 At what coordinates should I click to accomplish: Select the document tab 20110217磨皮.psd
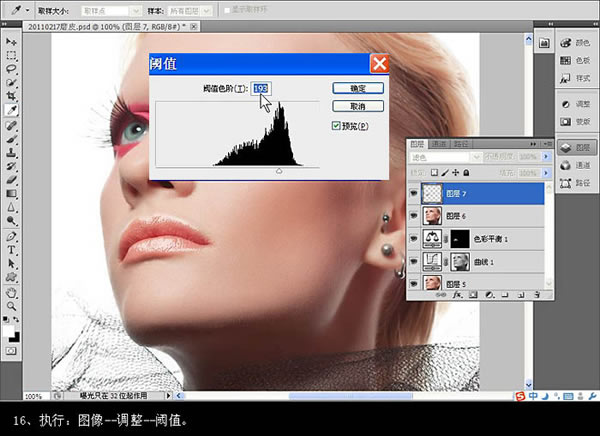(x=106, y=27)
